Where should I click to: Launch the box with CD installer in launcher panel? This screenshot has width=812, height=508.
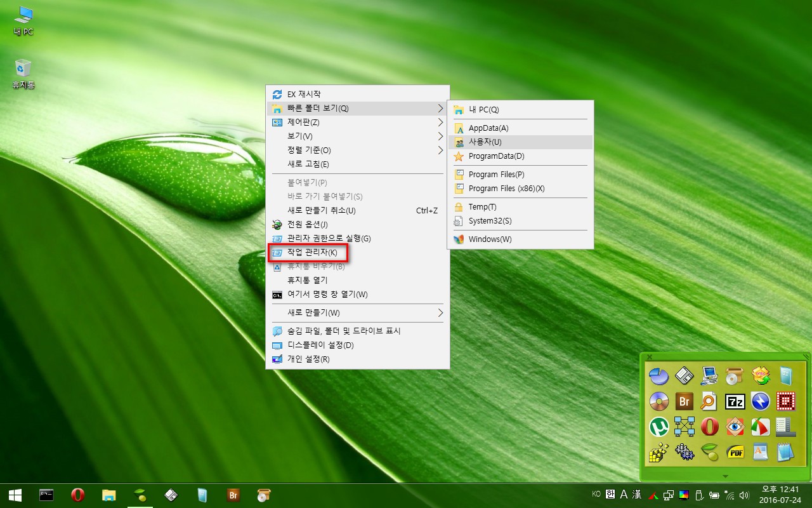735,376
